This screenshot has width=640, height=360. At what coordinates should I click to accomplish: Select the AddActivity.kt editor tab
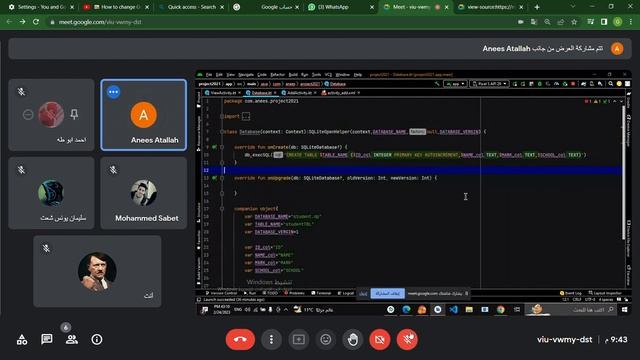coord(299,93)
